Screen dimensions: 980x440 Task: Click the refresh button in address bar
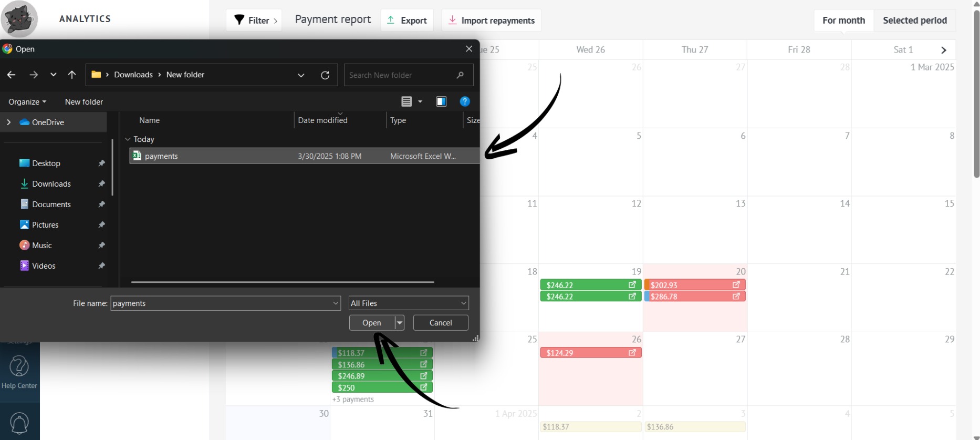(x=325, y=75)
